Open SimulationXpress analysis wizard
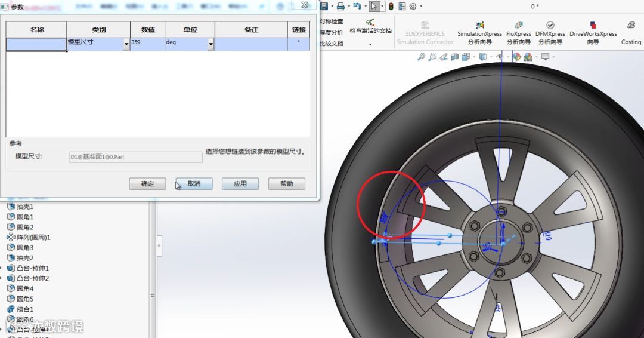The height and width of the screenshot is (338, 644). tap(479, 33)
